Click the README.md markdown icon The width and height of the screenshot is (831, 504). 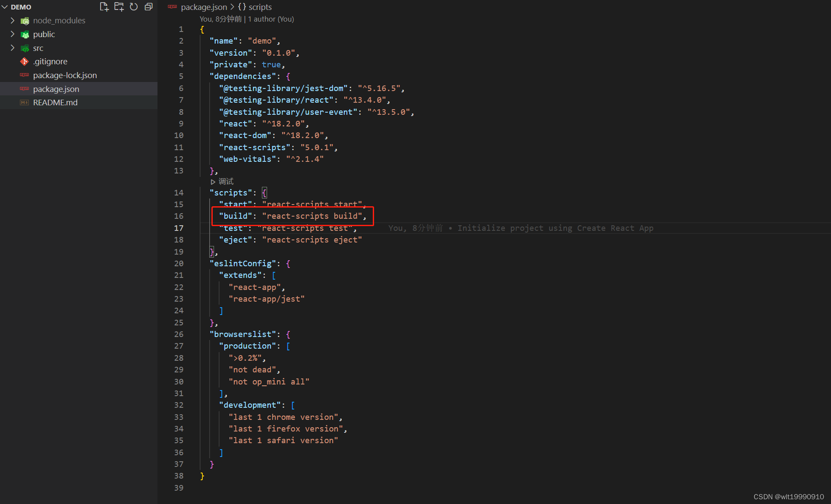(x=25, y=103)
